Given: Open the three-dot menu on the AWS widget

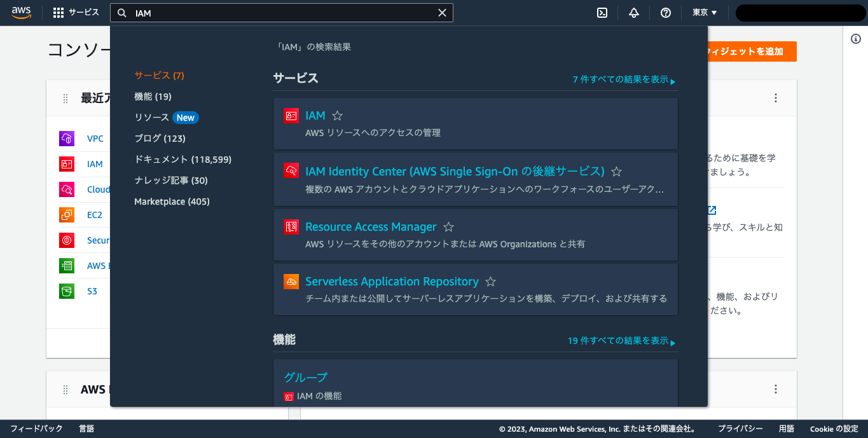Looking at the screenshot, I should [776, 388].
